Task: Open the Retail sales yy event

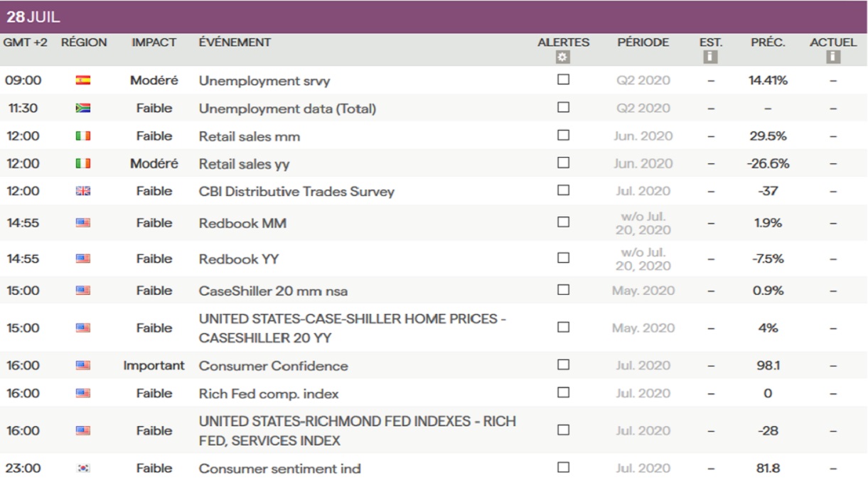Action: tap(244, 164)
